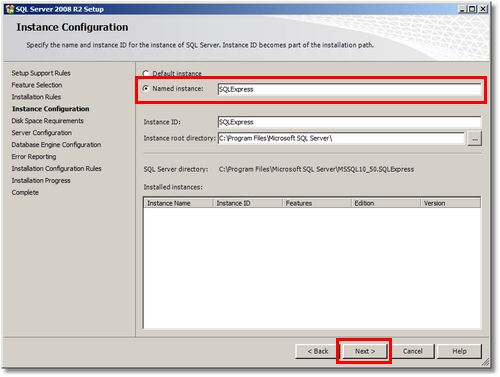Viewport: 500px width, 377px height.
Task: Browse for instance root directory (… button)
Action: point(474,138)
